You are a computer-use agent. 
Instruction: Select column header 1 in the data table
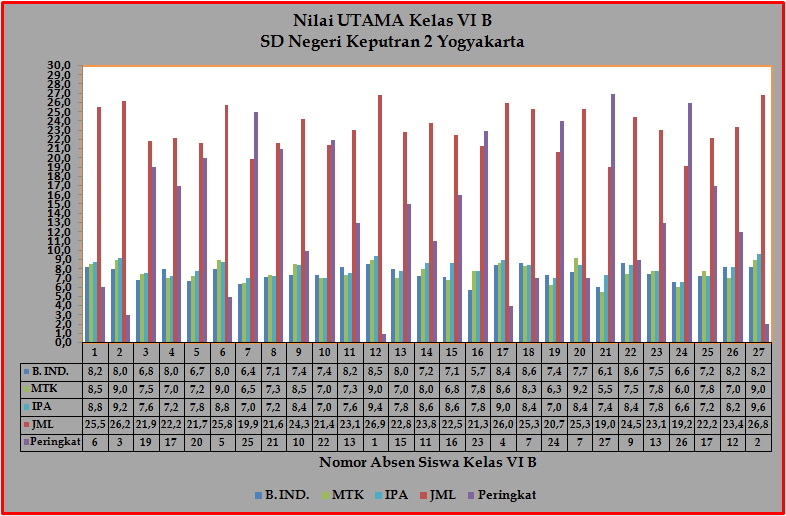tap(93, 352)
